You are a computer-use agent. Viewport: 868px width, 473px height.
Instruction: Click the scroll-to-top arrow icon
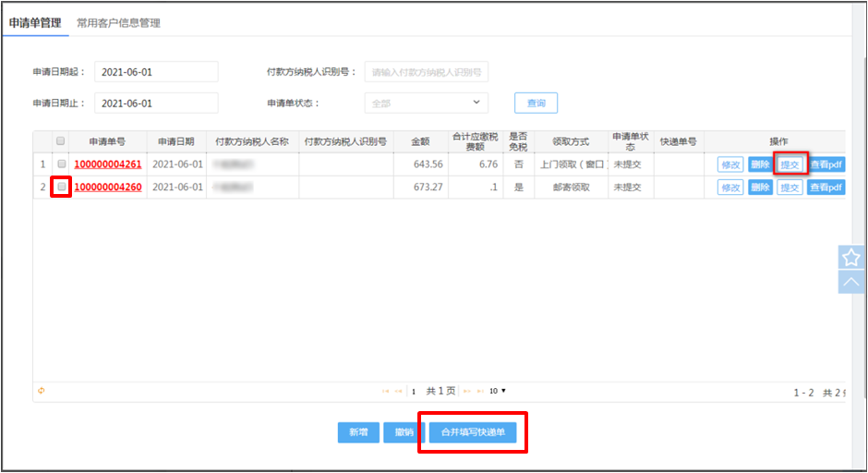pyautogui.click(x=850, y=281)
